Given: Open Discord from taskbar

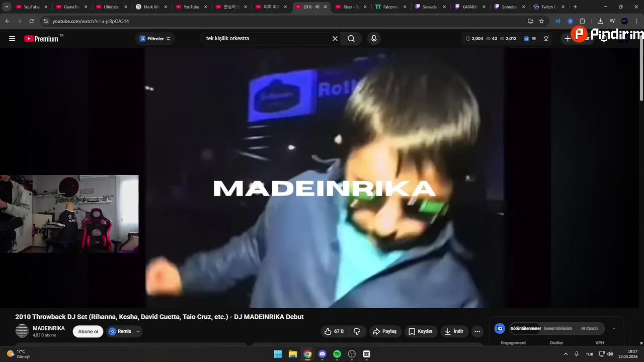Looking at the screenshot, I should pos(322,354).
